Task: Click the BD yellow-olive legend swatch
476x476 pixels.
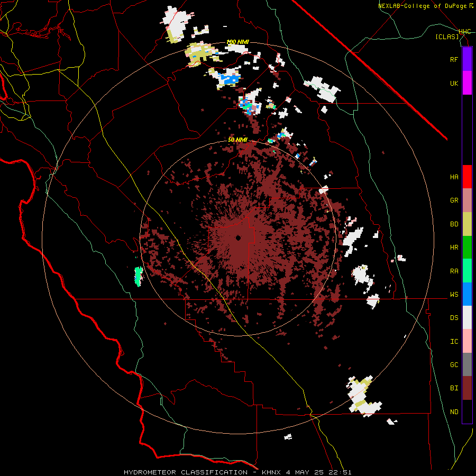Action: coord(467,224)
